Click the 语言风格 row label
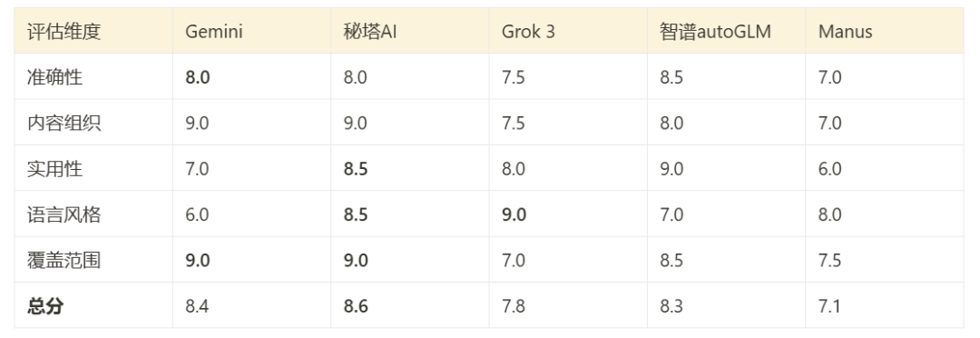The image size is (980, 338). point(64,214)
